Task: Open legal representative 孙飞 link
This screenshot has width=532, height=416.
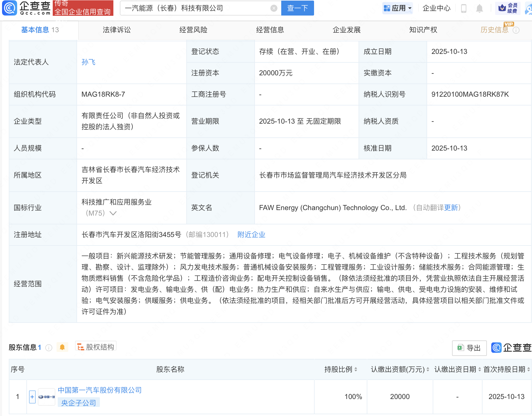Action: [88, 62]
